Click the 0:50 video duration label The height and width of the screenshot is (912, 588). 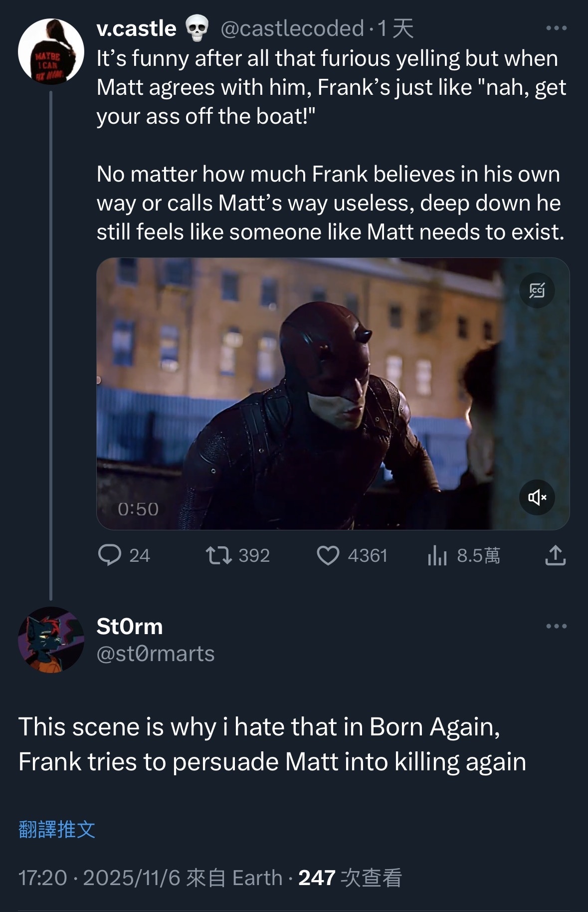(138, 509)
